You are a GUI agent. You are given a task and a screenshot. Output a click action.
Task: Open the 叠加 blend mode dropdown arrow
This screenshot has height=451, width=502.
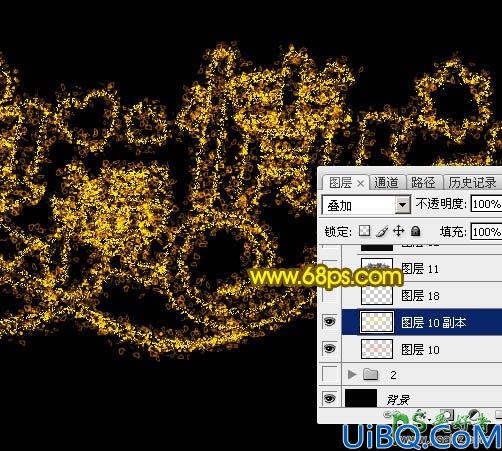pyautogui.click(x=403, y=205)
